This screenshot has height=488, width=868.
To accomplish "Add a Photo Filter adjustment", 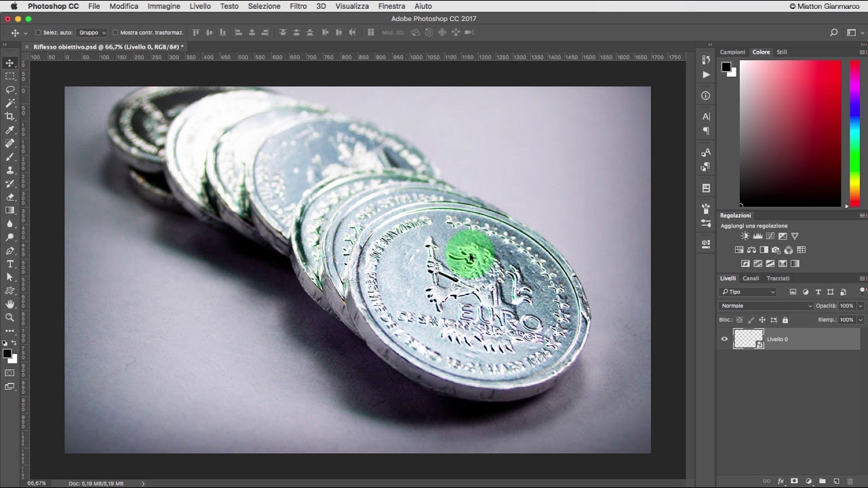I will (776, 250).
